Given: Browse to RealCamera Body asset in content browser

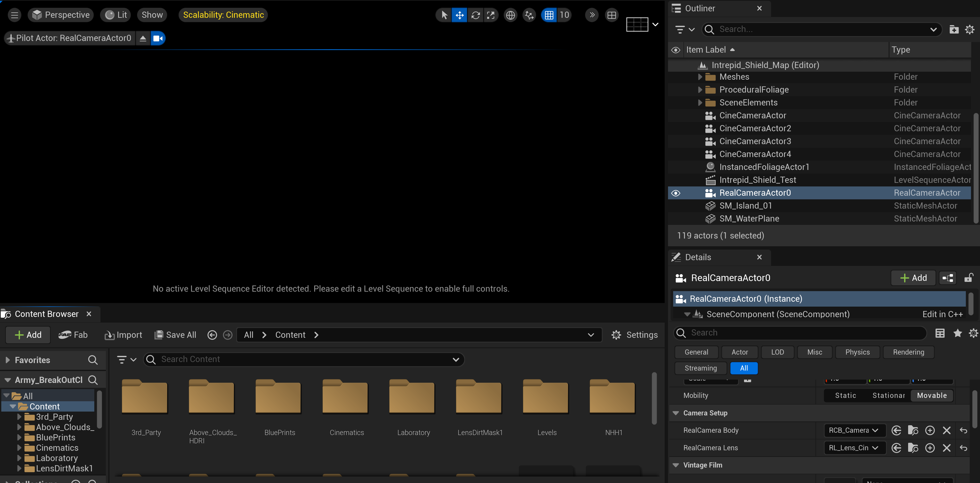Looking at the screenshot, I should [x=913, y=431].
